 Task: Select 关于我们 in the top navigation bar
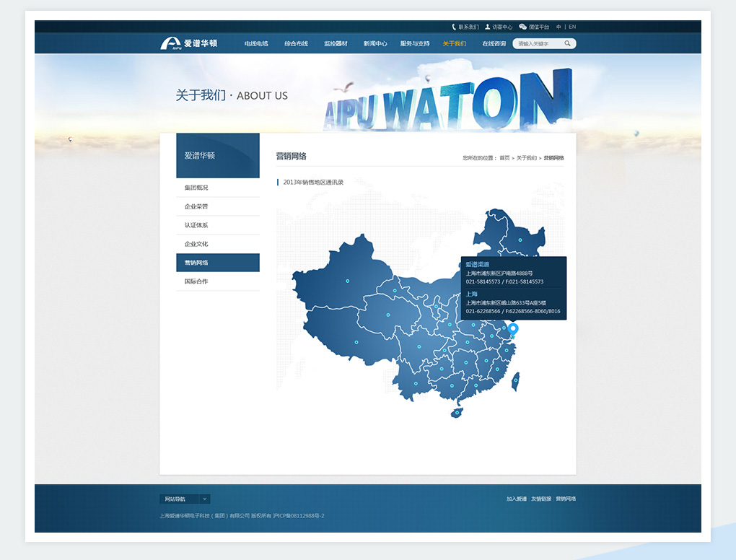tap(455, 43)
